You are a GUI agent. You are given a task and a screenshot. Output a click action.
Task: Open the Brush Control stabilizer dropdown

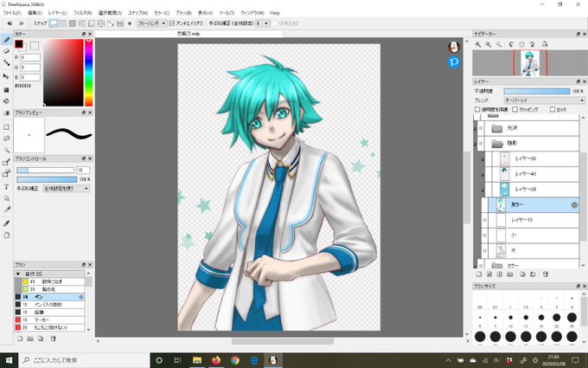pos(66,189)
